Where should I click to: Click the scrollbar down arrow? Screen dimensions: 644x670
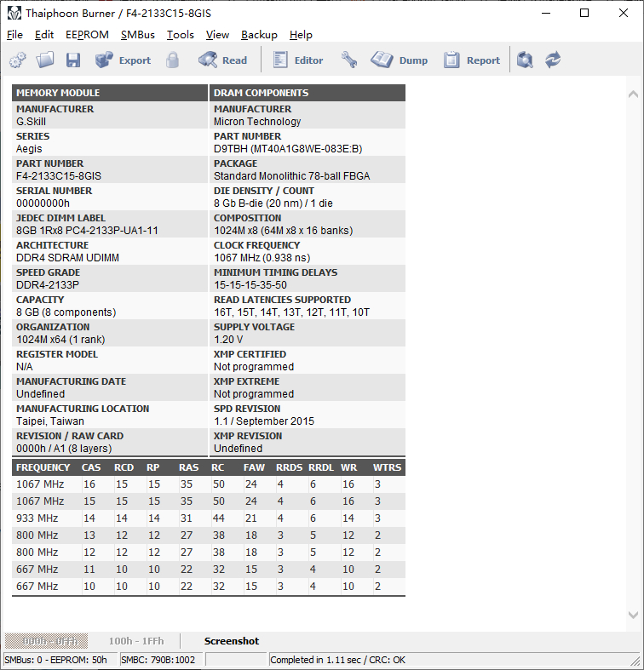(x=633, y=615)
